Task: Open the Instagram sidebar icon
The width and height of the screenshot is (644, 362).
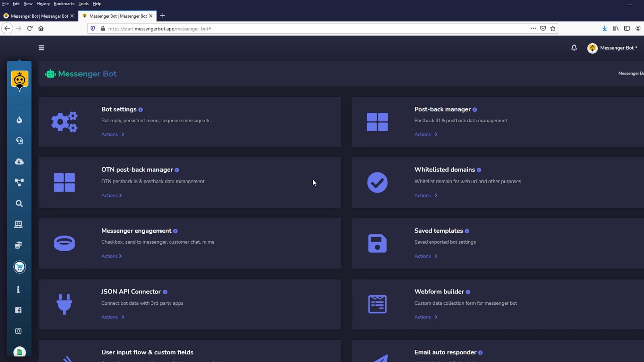Action: pos(18,331)
